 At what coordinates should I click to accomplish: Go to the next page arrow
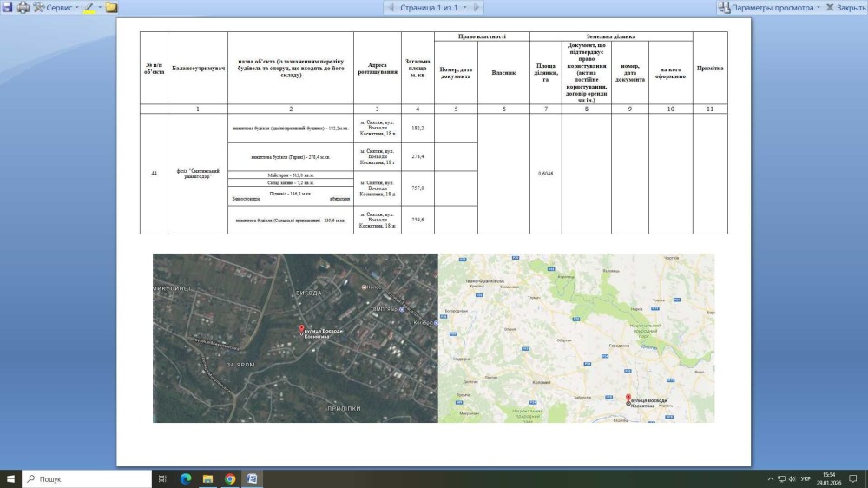click(477, 7)
